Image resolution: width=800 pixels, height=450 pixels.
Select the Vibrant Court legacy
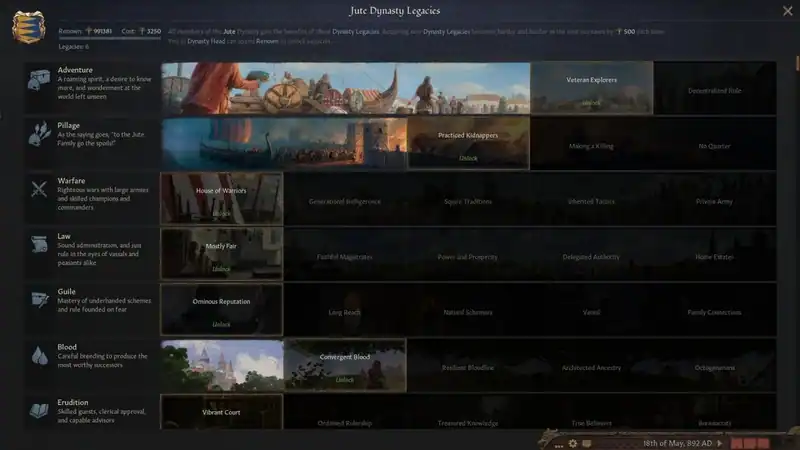221,412
